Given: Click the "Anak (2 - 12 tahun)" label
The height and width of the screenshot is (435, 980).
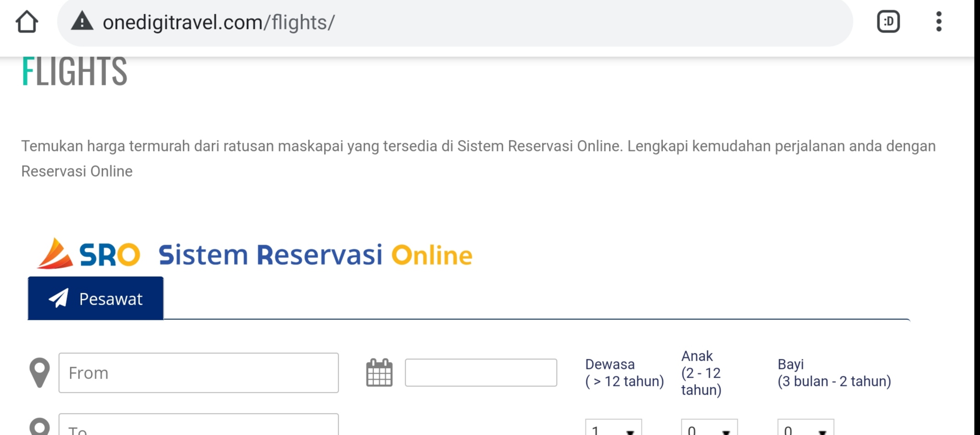Looking at the screenshot, I should [x=702, y=373].
